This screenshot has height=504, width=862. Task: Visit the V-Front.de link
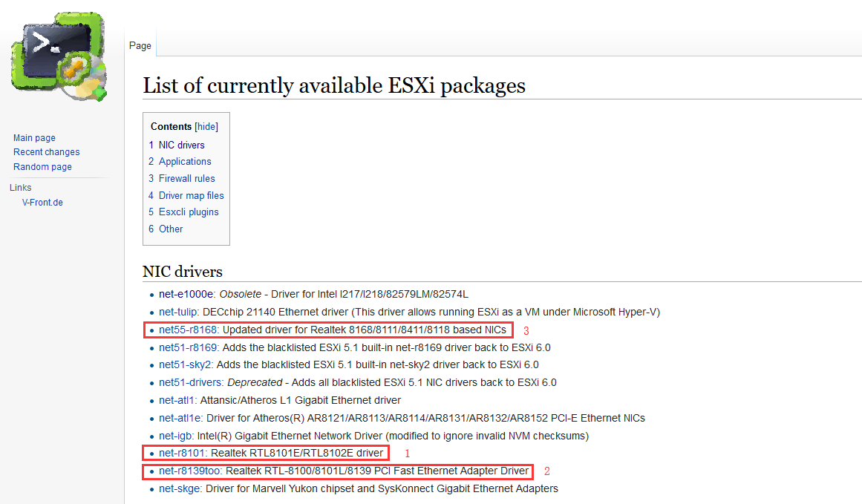(42, 202)
